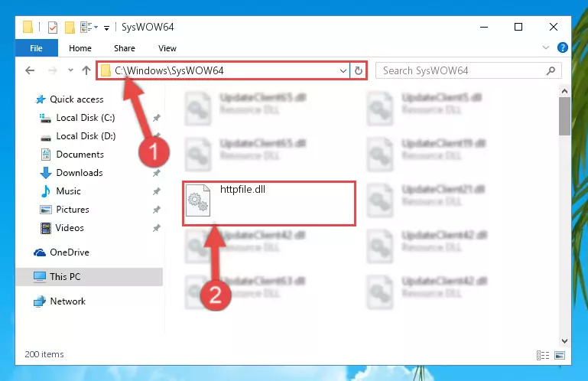The image size is (588, 381).
Task: Click the New folder icon in title bar
Action: point(70,27)
